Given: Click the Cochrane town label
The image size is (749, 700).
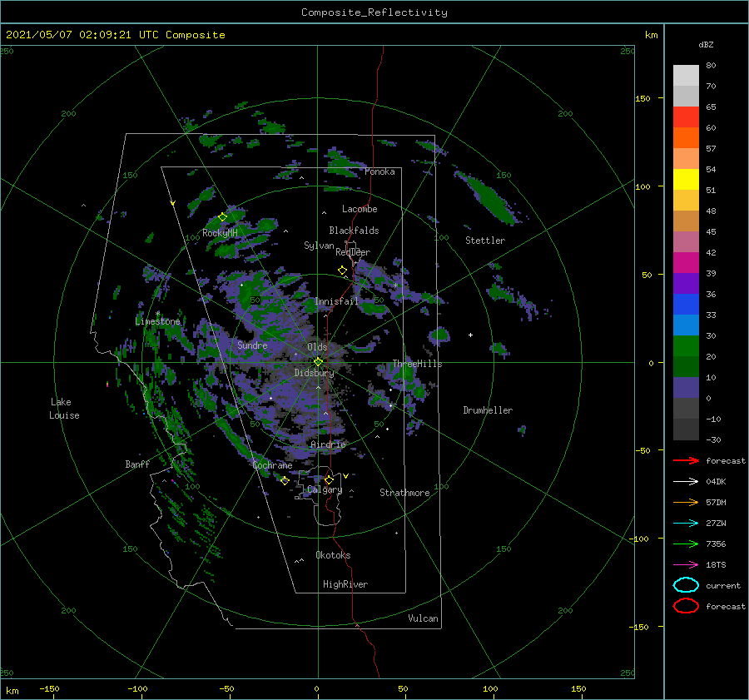Looking at the screenshot, I should pos(272,465).
